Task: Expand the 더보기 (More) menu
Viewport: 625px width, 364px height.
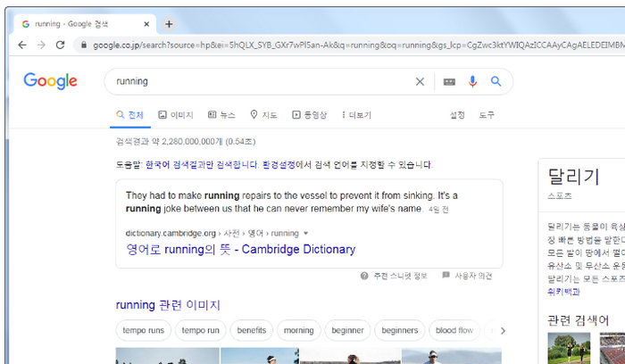Action: coord(356,115)
